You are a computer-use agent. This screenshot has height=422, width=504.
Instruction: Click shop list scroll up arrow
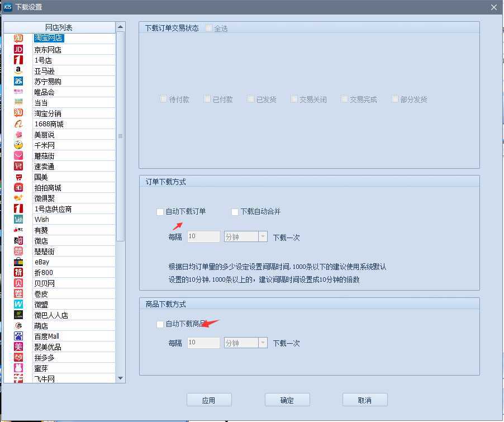[120, 27]
